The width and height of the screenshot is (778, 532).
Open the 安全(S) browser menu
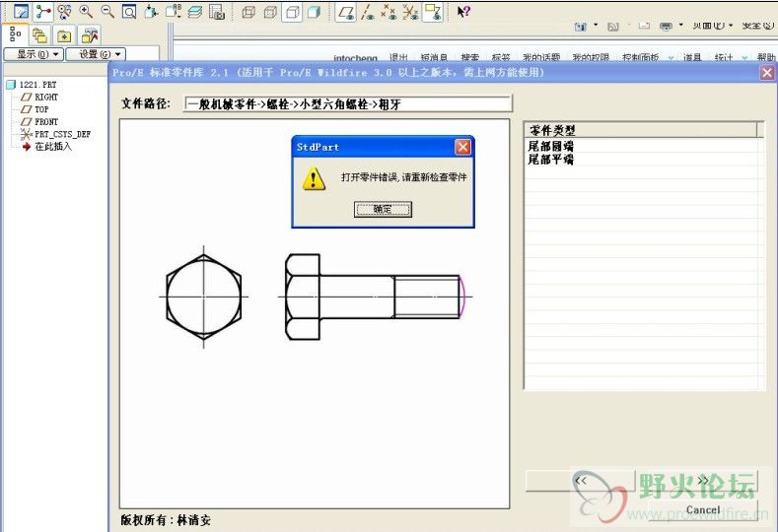(758, 26)
